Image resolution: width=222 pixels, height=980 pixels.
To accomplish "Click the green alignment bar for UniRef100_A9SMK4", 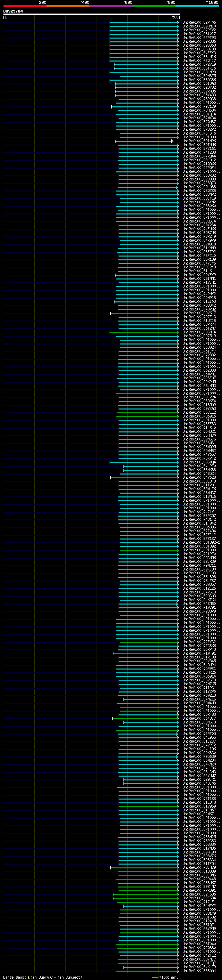I will [x=144, y=332].
